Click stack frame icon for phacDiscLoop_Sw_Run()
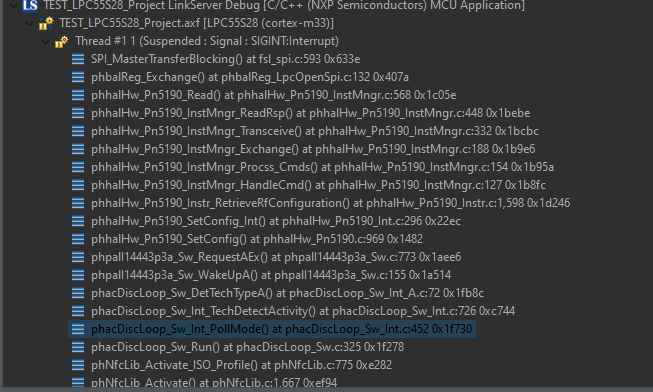 click(78, 347)
